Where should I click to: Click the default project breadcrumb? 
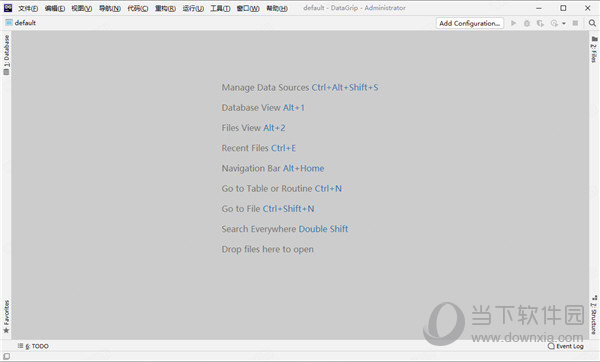(21, 23)
